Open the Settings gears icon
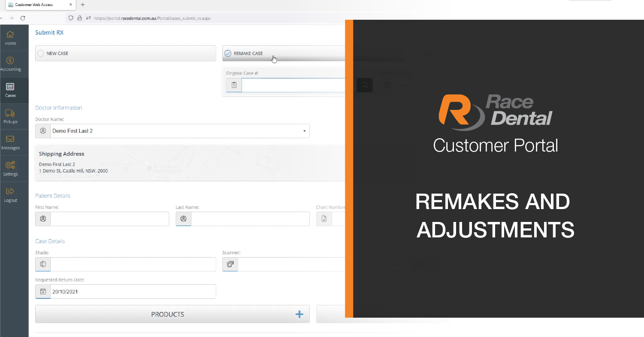 point(10,166)
